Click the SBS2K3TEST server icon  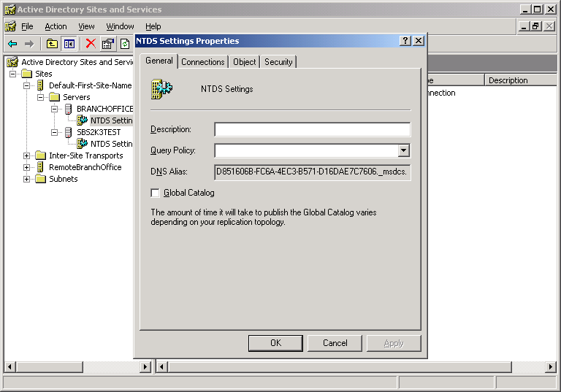(69, 132)
